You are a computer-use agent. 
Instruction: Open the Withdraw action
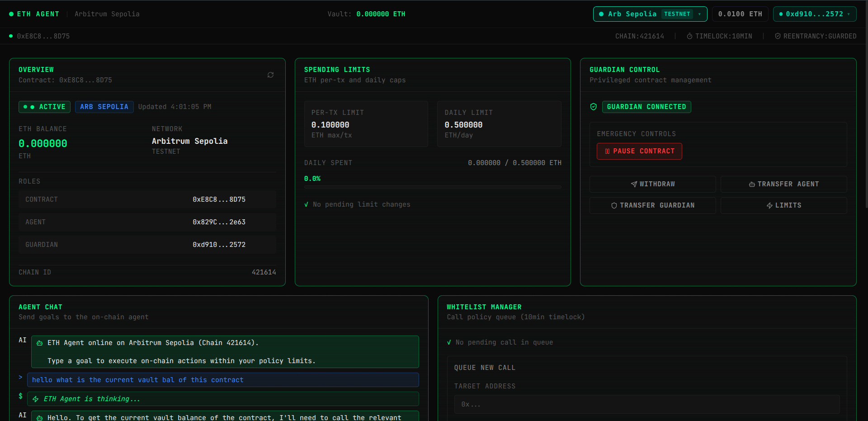(x=652, y=184)
